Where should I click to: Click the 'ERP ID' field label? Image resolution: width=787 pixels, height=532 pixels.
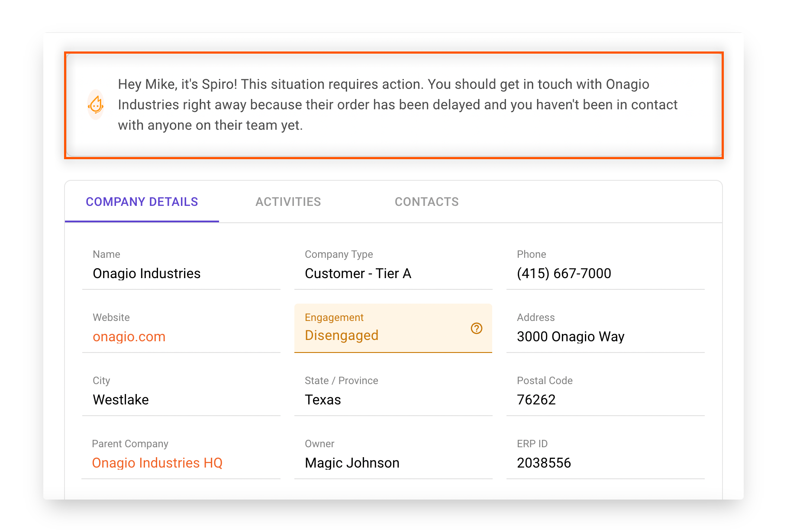pos(532,444)
